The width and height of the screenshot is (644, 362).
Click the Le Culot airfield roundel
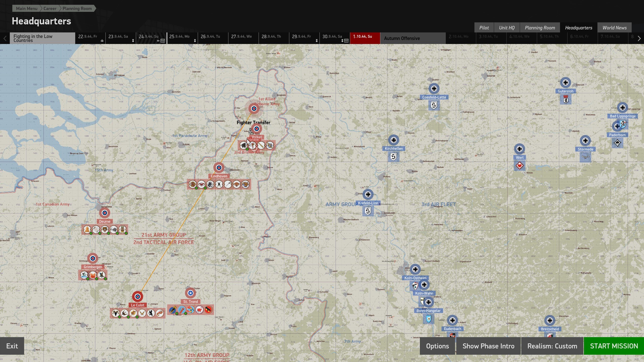(x=137, y=297)
